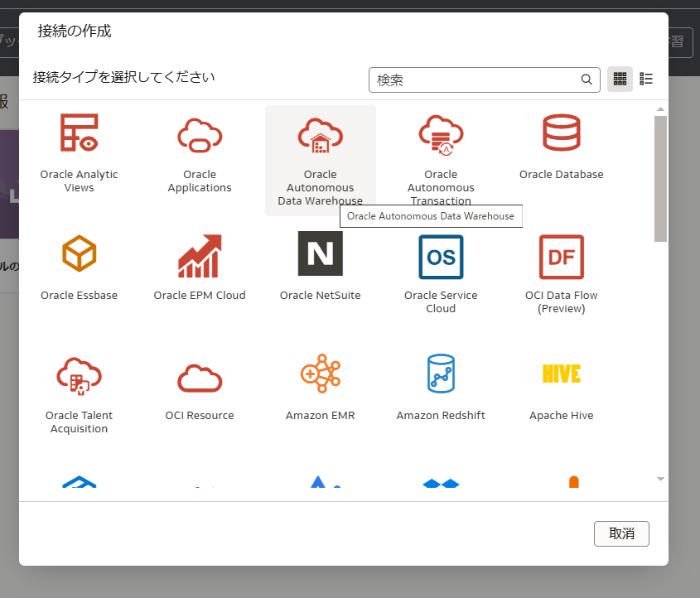700x598 pixels.
Task: Click the scrollbar down arrow
Action: (661, 479)
